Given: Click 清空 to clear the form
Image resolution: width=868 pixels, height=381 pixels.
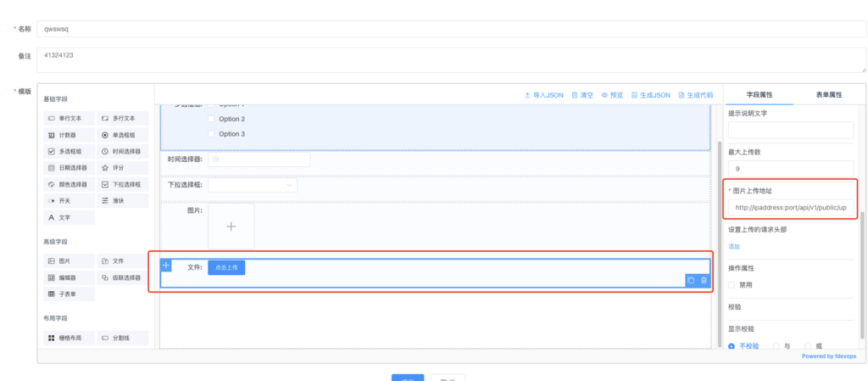Looking at the screenshot, I should pos(582,95).
